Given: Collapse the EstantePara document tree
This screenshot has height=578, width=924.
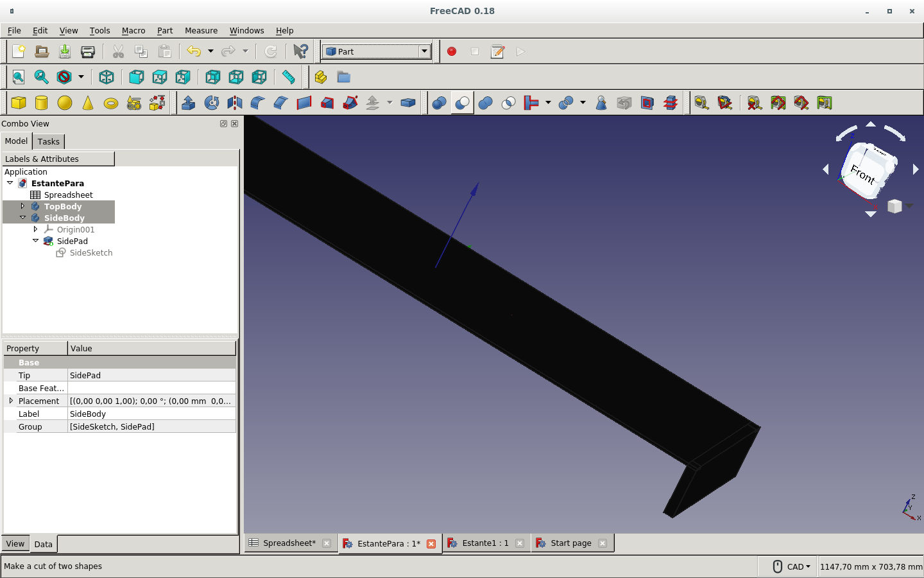Looking at the screenshot, I should point(10,183).
